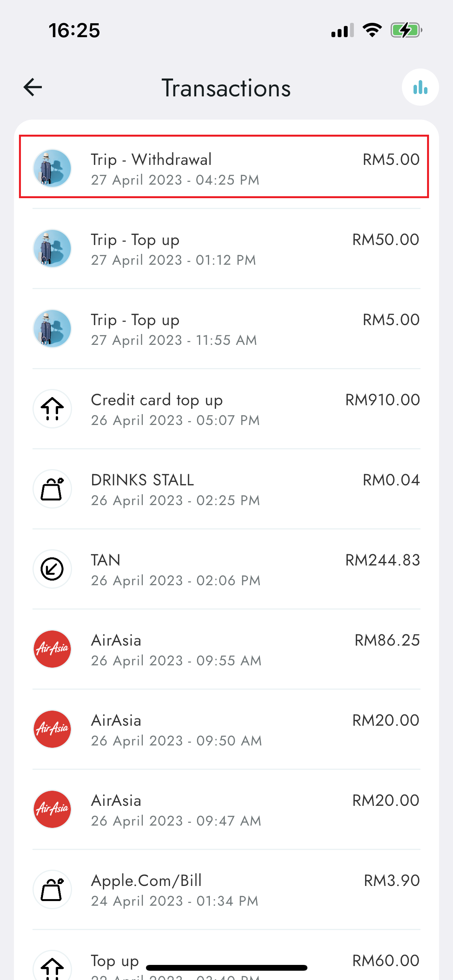The height and width of the screenshot is (980, 453).
Task: Select the DRINKS STALL RM0.04 transaction
Action: click(x=226, y=489)
